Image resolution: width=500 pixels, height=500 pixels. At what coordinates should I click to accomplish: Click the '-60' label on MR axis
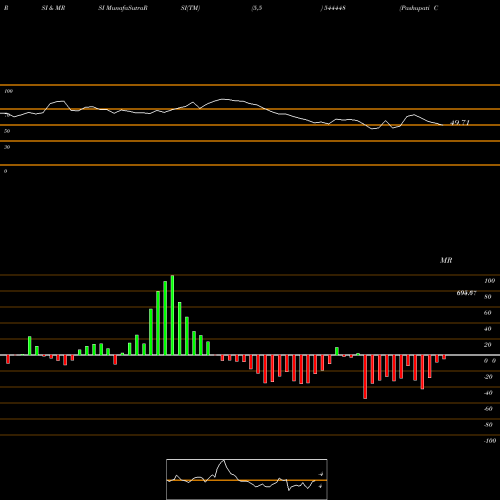[x=488, y=409]
